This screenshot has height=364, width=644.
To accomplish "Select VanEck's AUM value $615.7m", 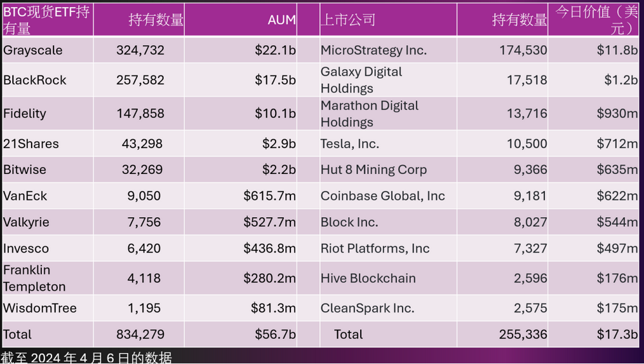I will [x=269, y=196].
